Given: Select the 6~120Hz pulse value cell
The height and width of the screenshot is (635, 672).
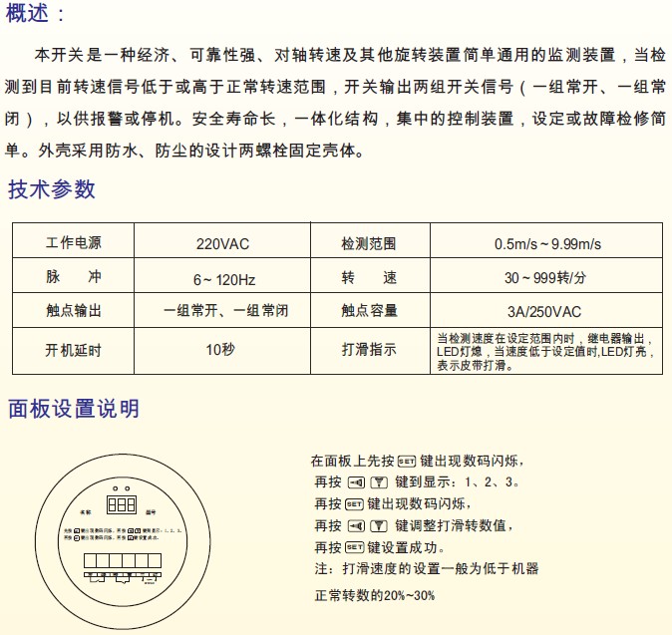Looking at the screenshot, I should coord(223,278).
